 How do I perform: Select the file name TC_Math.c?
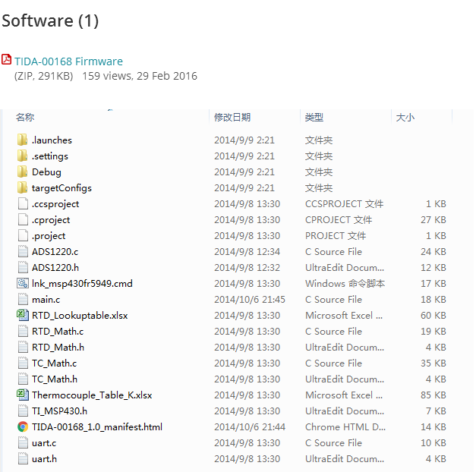55,363
